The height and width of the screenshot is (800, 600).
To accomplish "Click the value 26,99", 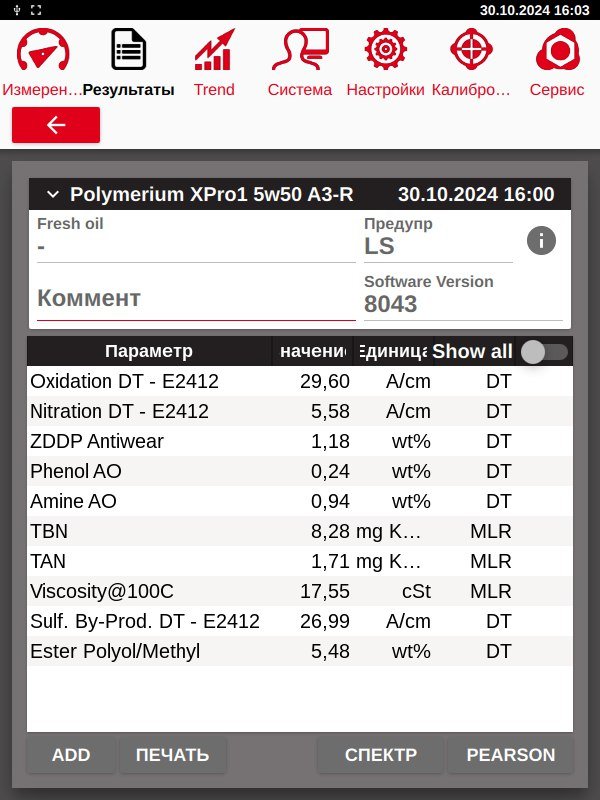I will [x=325, y=622].
